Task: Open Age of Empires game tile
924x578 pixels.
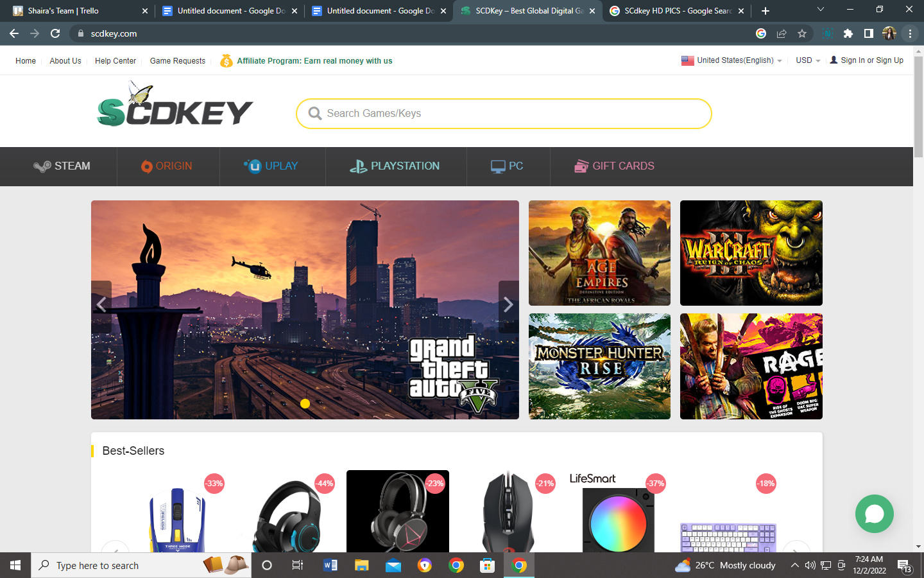Action: point(599,253)
